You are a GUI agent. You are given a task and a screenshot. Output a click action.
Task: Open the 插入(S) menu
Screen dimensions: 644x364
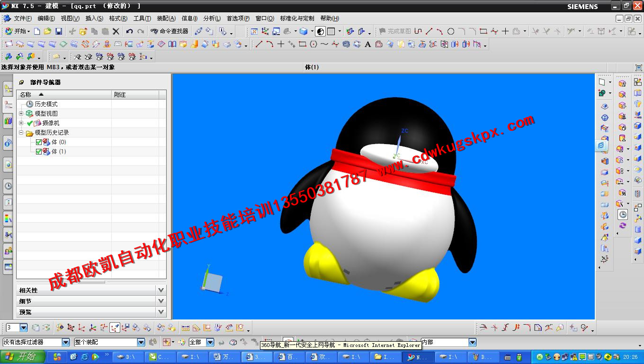[x=94, y=18]
